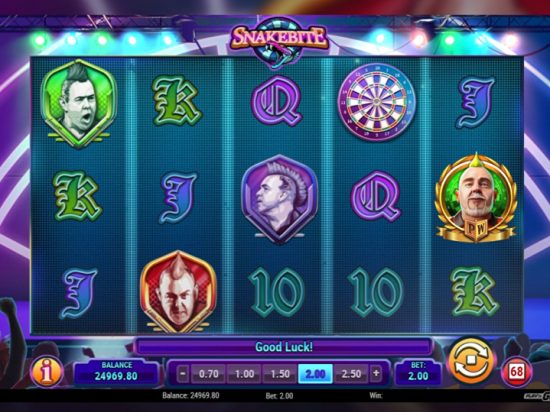This screenshot has width=550, height=412.
Task: Decrease bet with the minus button
Action: 182,373
